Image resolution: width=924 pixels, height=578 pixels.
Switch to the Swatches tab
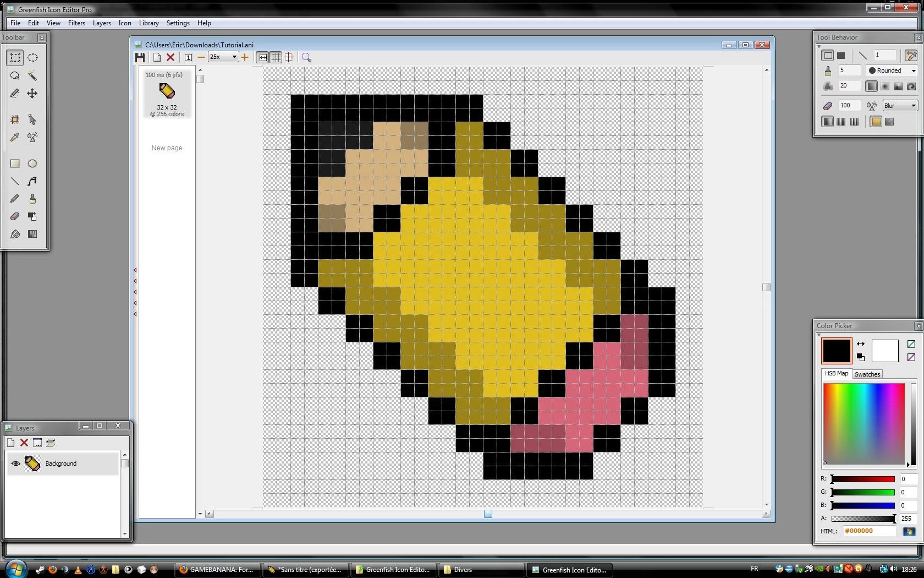[867, 374]
